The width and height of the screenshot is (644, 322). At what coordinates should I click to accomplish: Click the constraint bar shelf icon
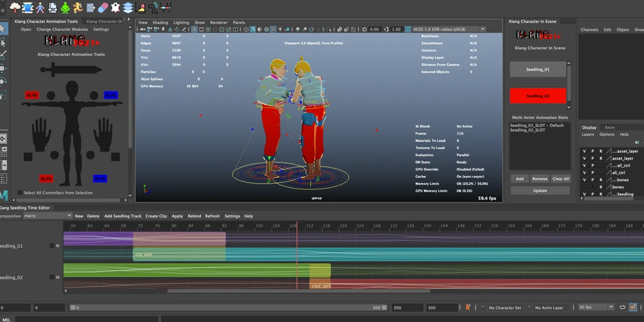click(165, 7)
